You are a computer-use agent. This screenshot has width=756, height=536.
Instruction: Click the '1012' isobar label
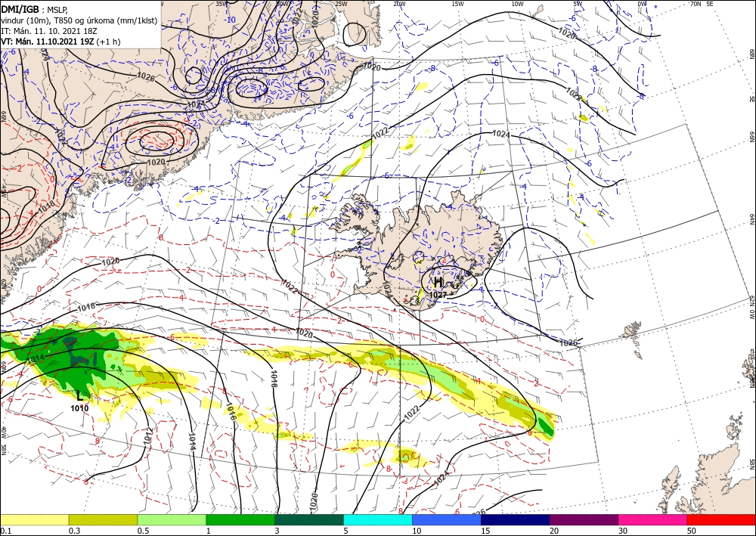[148, 435]
